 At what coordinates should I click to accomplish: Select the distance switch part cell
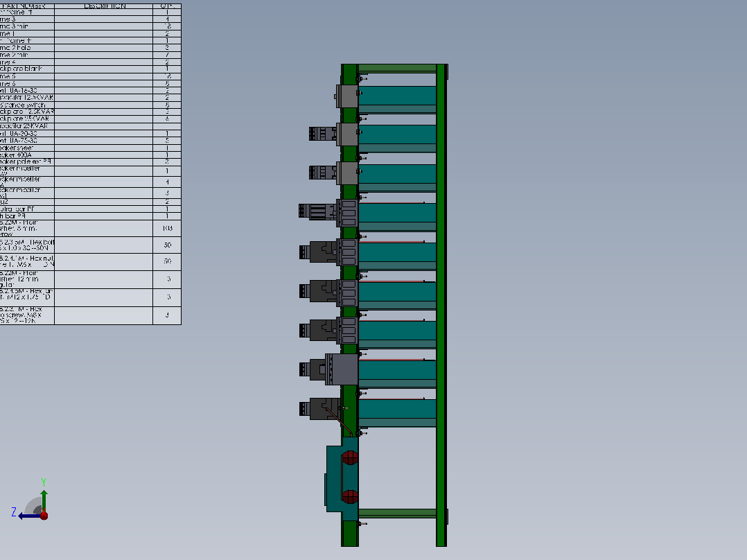pos(27,105)
